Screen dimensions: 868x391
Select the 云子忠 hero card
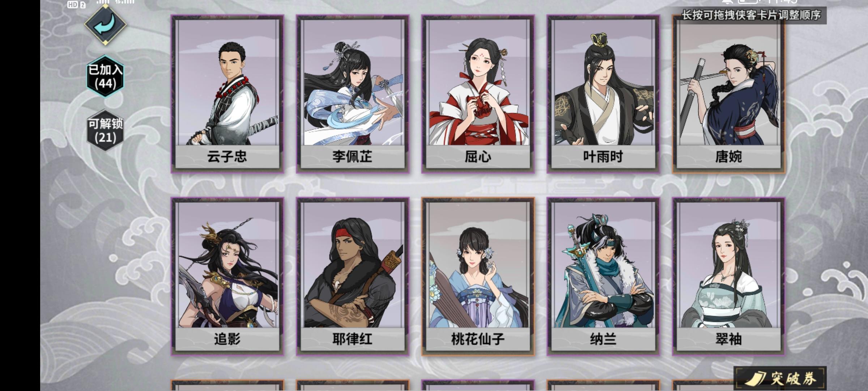pyautogui.click(x=227, y=94)
